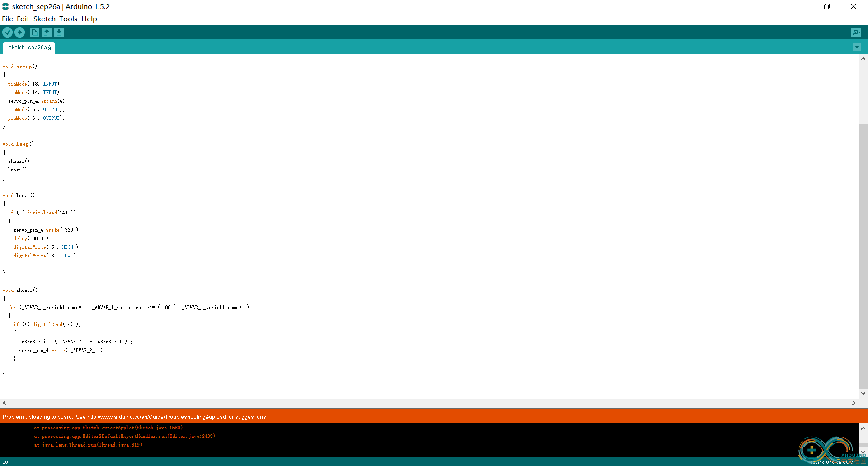This screenshot has height=466, width=868.
Task: Open a sketch with the Open icon
Action: coord(47,32)
